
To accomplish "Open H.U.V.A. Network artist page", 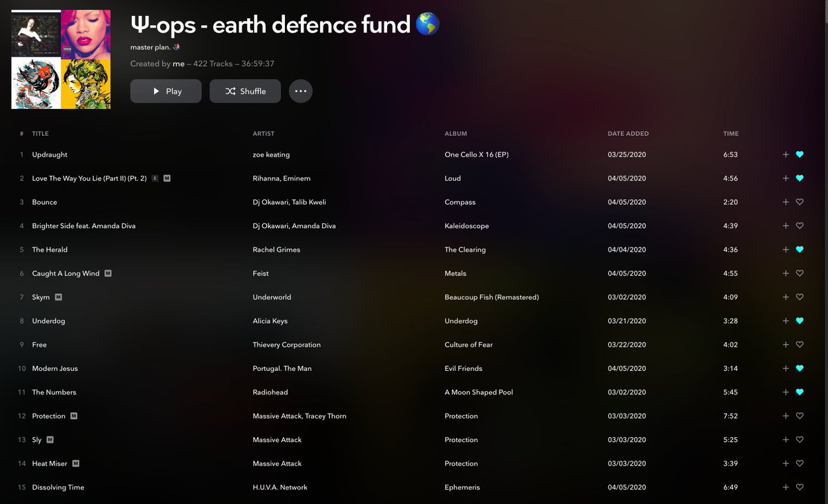I will click(x=280, y=487).
